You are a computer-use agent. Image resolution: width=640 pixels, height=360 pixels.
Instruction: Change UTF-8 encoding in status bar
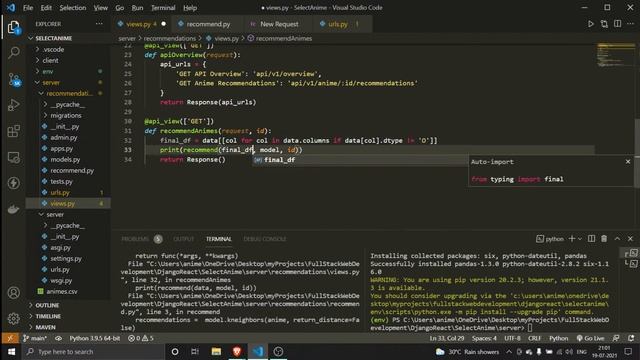coord(512,338)
